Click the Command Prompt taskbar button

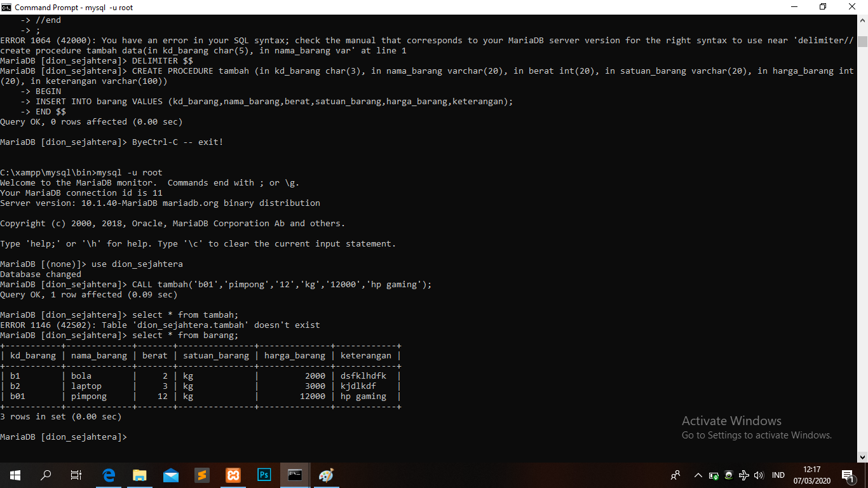[295, 475]
